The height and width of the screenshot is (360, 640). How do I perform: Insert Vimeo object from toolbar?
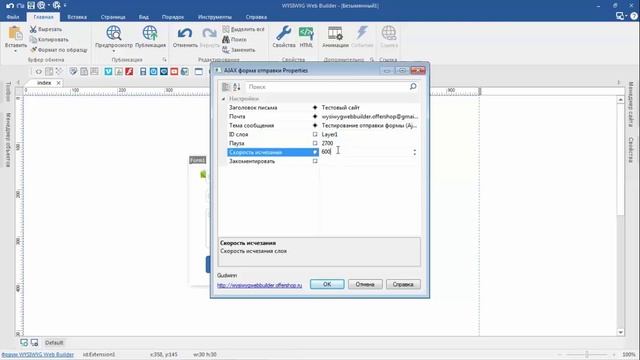[x=108, y=71]
